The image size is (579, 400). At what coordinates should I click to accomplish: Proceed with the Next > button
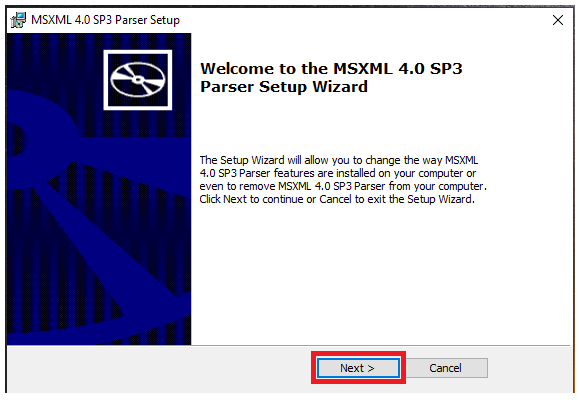(358, 368)
